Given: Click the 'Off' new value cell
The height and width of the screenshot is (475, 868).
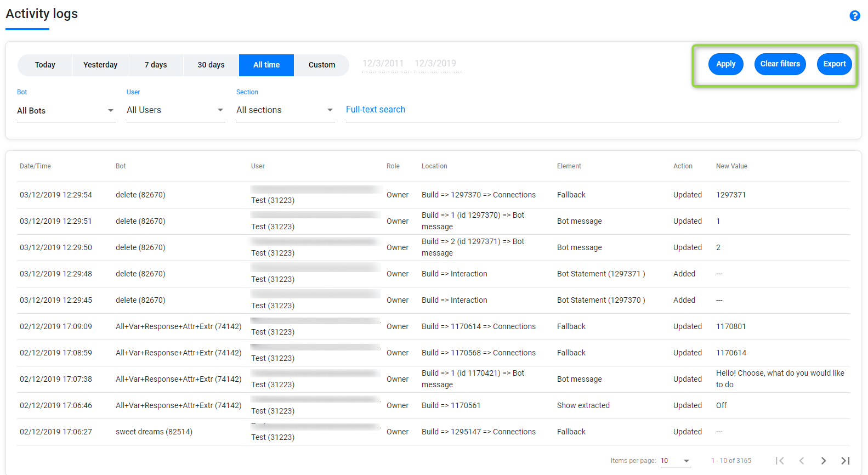Looking at the screenshot, I should pyautogui.click(x=721, y=405).
